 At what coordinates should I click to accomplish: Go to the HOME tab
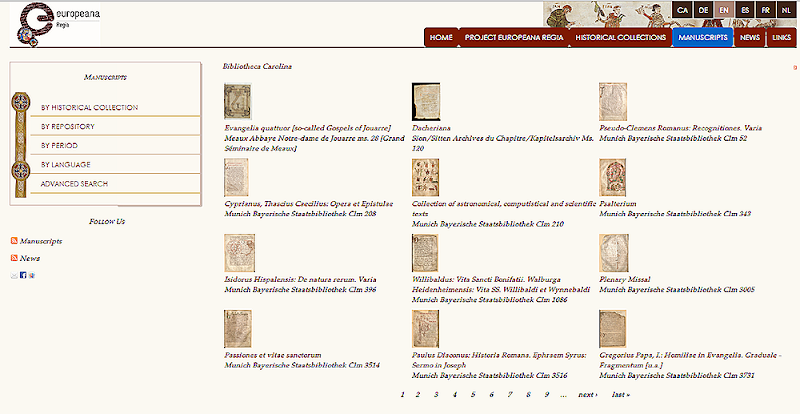pos(441,37)
